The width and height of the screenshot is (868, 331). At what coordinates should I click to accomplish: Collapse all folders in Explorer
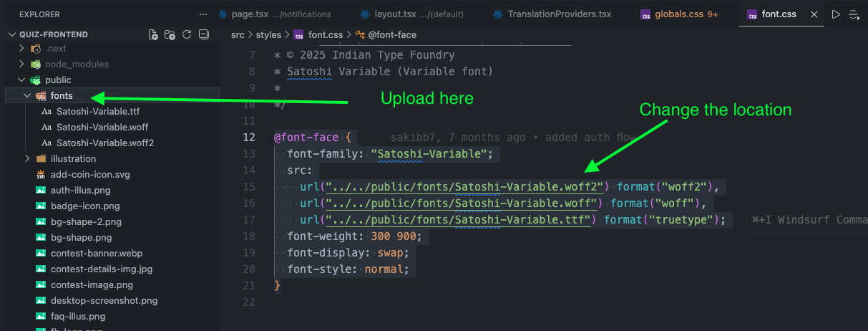click(x=203, y=34)
